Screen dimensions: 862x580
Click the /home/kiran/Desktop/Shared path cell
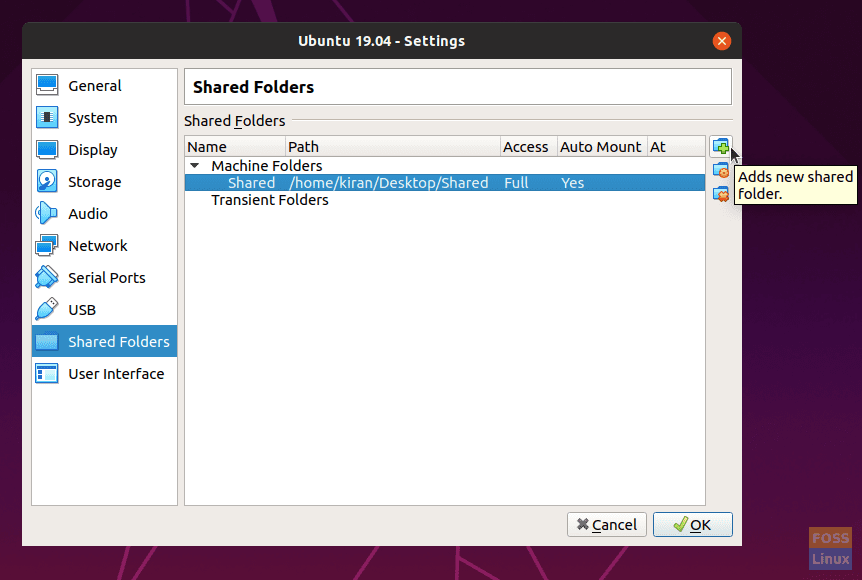pos(389,183)
